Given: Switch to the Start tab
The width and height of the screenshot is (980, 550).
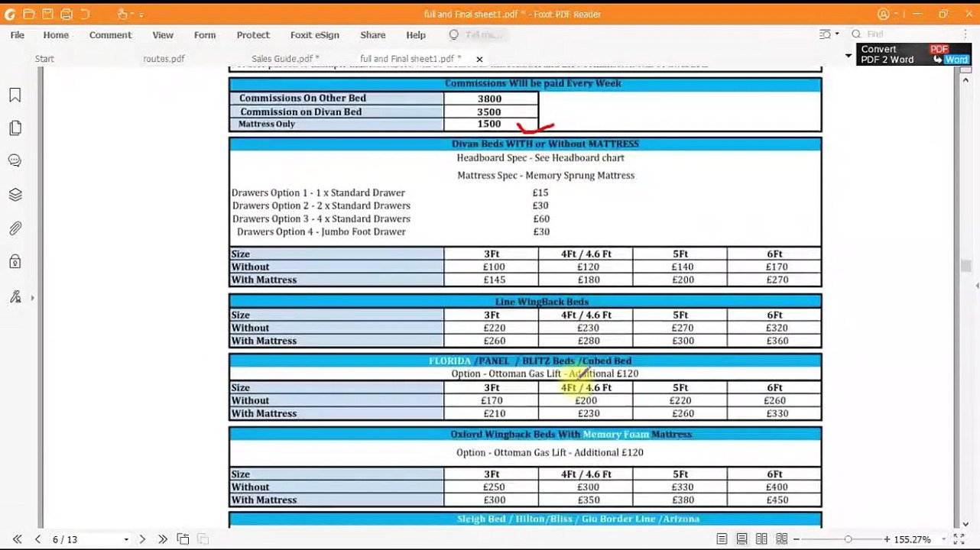Looking at the screenshot, I should click(x=44, y=59).
